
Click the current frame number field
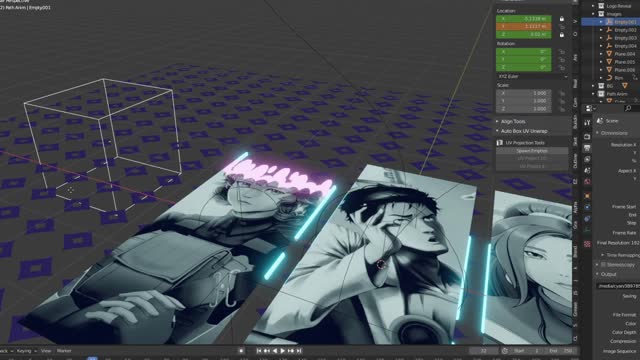tap(484, 351)
